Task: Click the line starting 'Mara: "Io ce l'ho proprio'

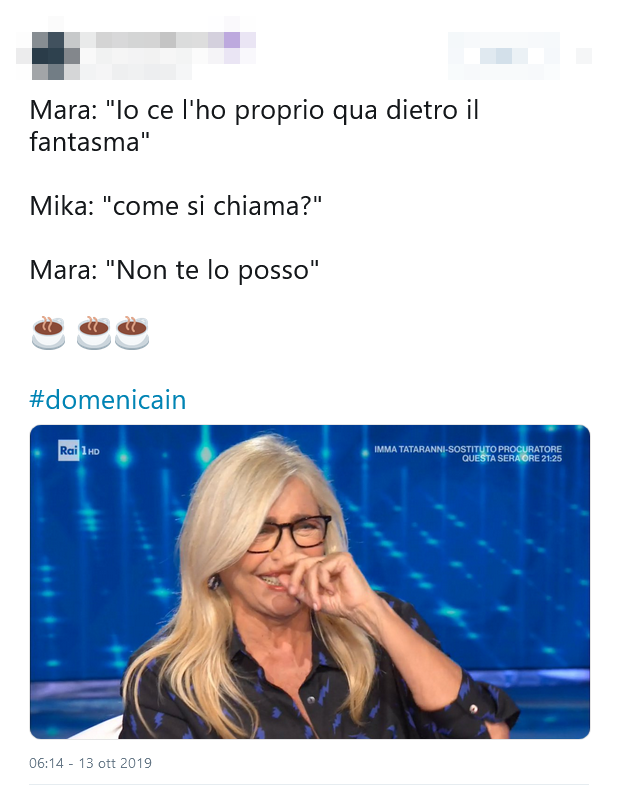Action: [254, 110]
